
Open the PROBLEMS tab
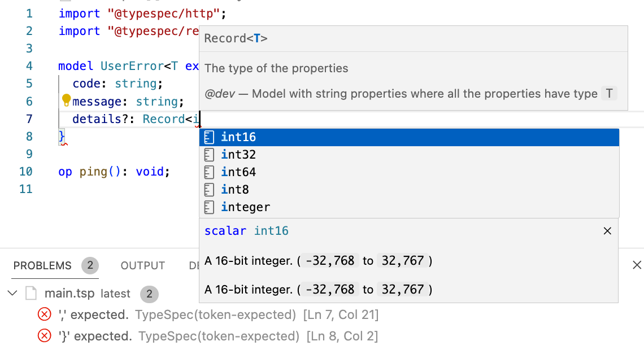tap(42, 265)
